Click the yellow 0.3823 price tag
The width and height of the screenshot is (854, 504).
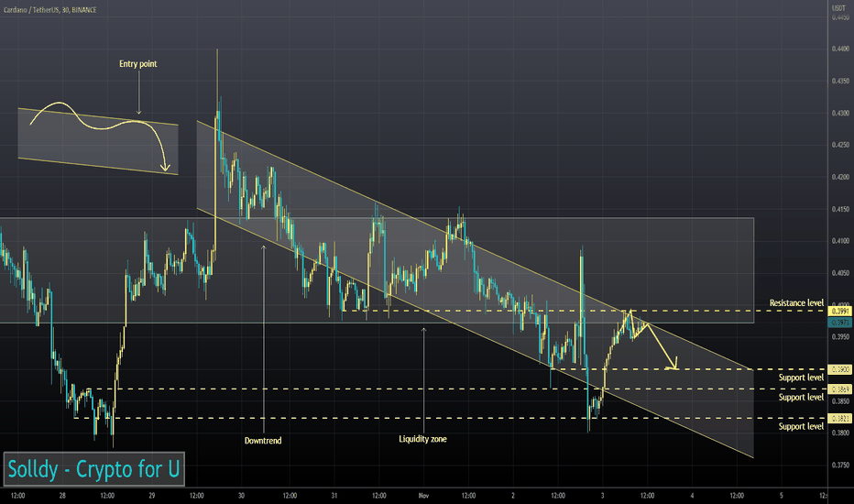pos(839,419)
